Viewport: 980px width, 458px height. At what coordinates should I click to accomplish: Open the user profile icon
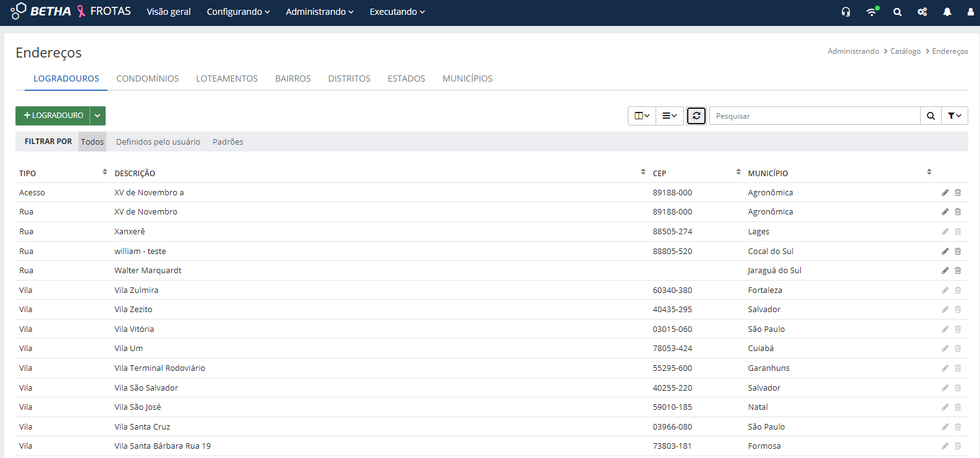(971, 12)
